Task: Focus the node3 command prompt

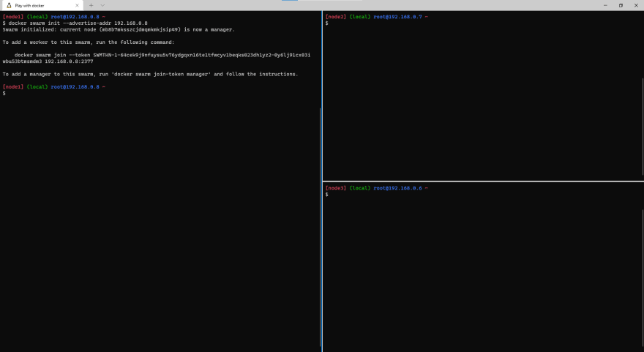Action: tap(327, 195)
